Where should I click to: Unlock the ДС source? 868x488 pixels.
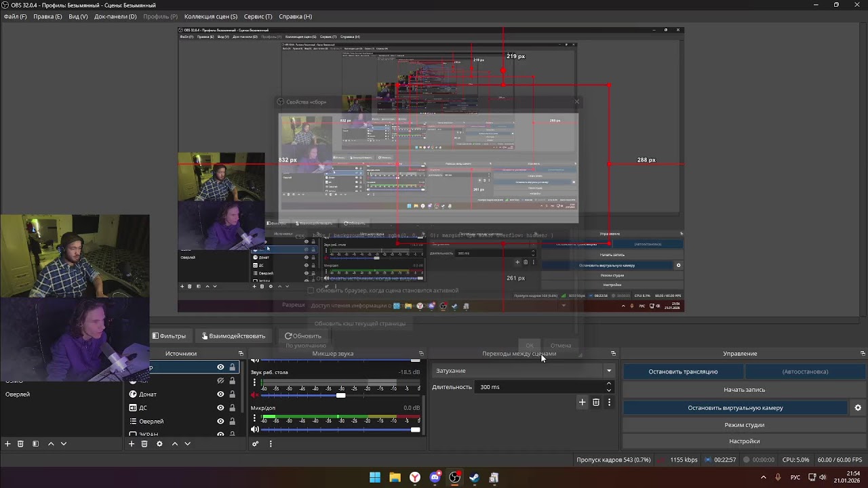click(232, 408)
